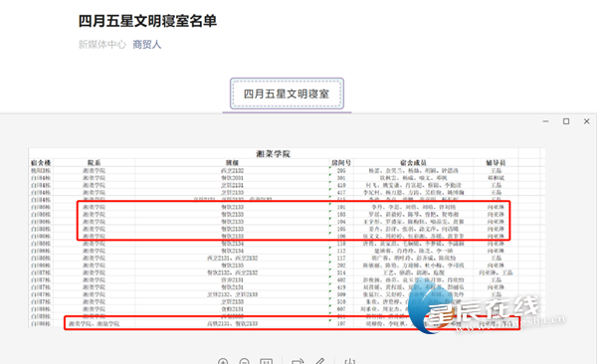Select the 四月五星文明寝室 dashed banner
The height and width of the screenshot is (364, 597).
(288, 93)
